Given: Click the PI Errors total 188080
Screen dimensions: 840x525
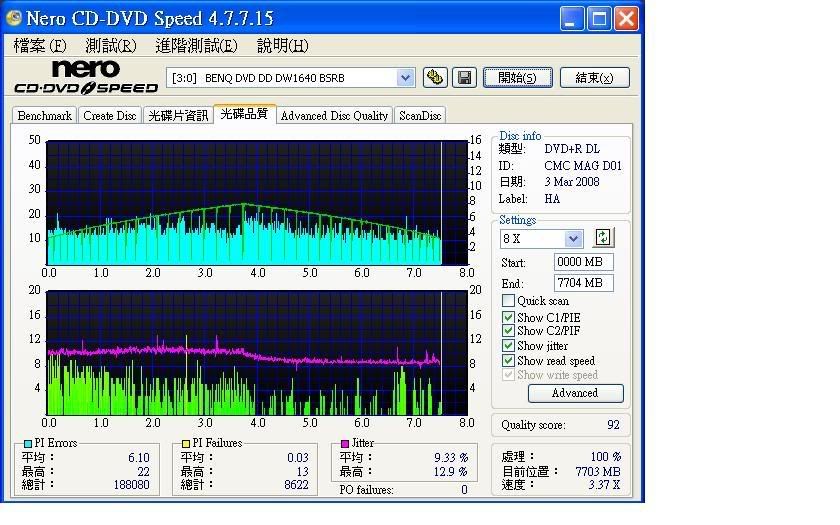Looking at the screenshot, I should tap(132, 485).
